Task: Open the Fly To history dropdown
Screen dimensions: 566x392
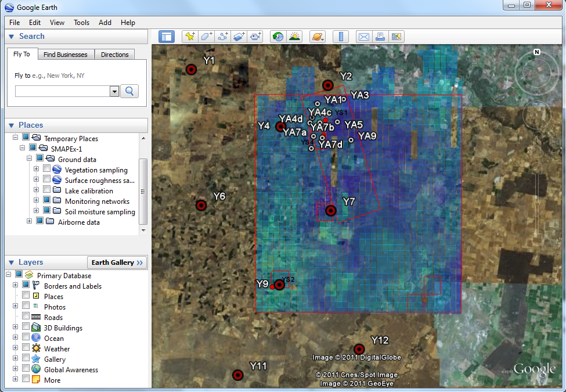Action: [x=114, y=91]
